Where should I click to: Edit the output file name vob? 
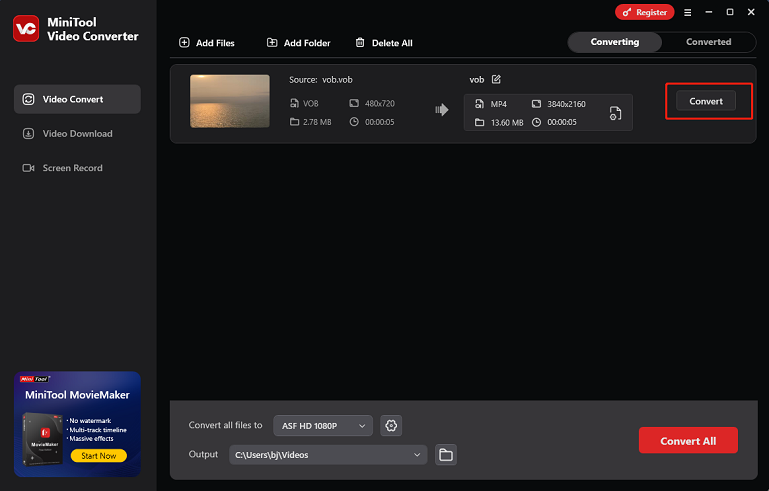click(x=496, y=79)
